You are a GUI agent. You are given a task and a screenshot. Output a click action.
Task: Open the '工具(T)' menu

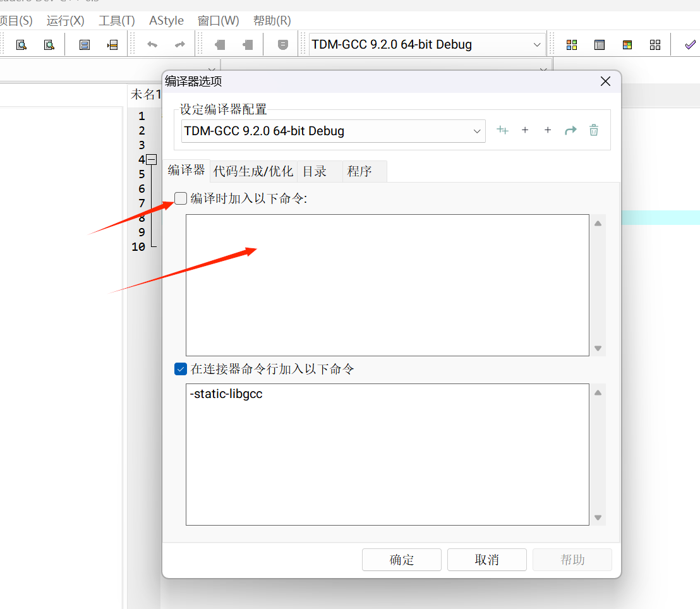[x=116, y=21]
